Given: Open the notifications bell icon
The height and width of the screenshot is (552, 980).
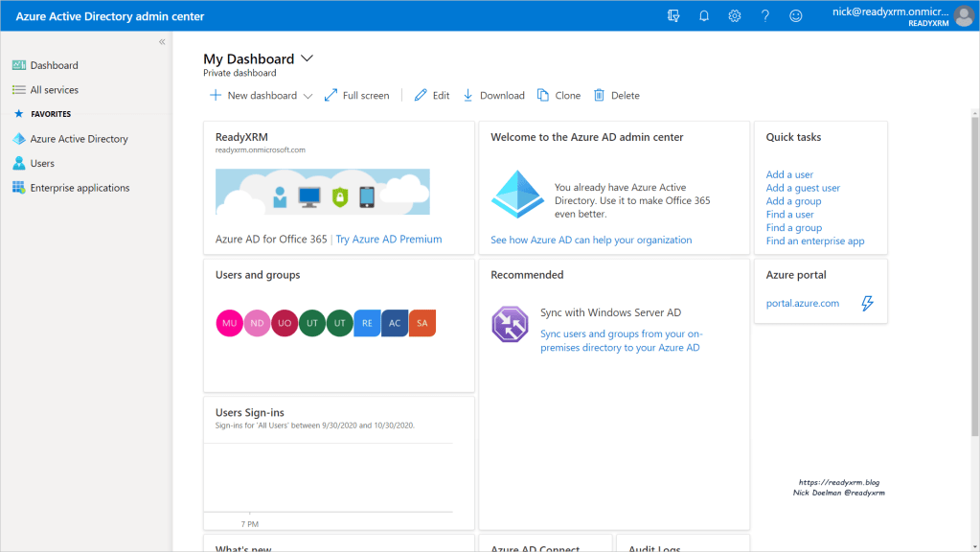Looking at the screenshot, I should 704,16.
